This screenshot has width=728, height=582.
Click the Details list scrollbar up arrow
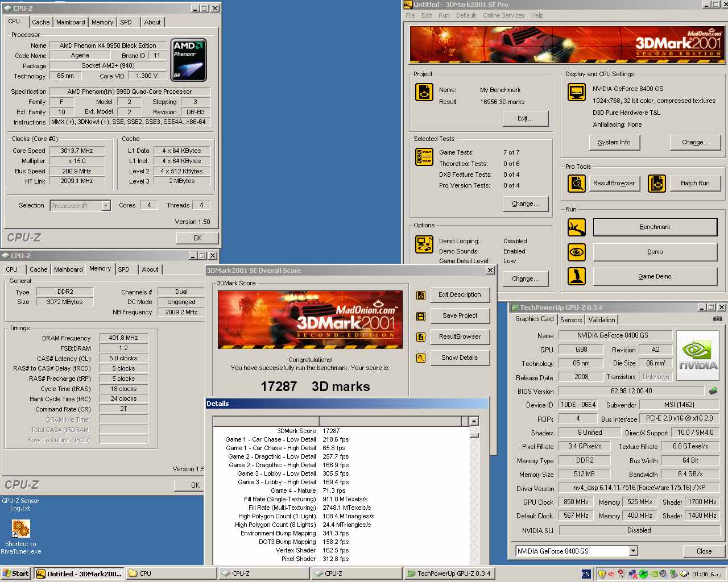pyautogui.click(x=474, y=421)
